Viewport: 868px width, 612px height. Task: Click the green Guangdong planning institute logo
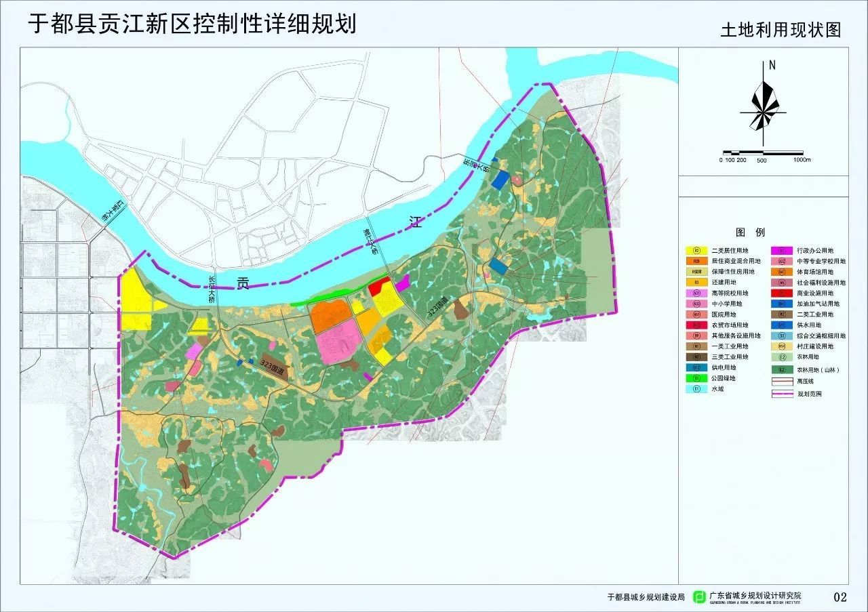(x=698, y=597)
